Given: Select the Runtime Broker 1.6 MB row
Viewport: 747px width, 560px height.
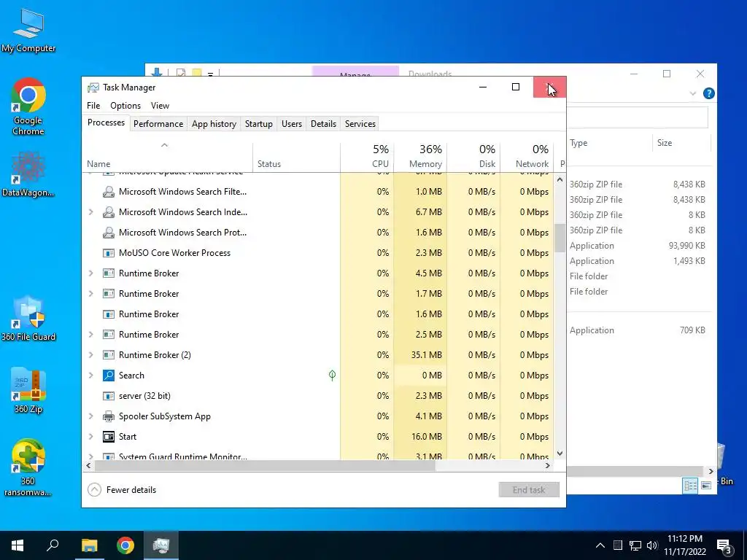Looking at the screenshot, I should (318, 314).
